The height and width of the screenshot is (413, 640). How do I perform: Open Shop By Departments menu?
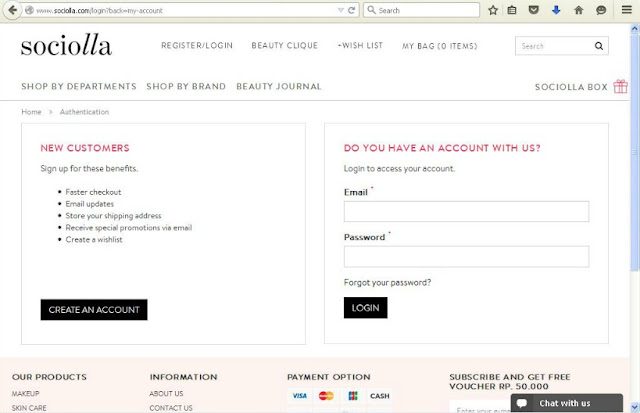point(79,86)
